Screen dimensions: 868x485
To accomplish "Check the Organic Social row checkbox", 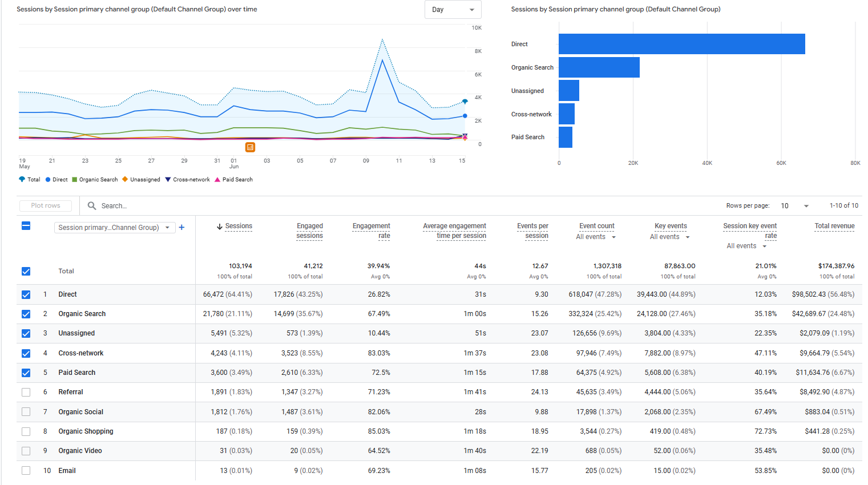I will click(x=26, y=412).
